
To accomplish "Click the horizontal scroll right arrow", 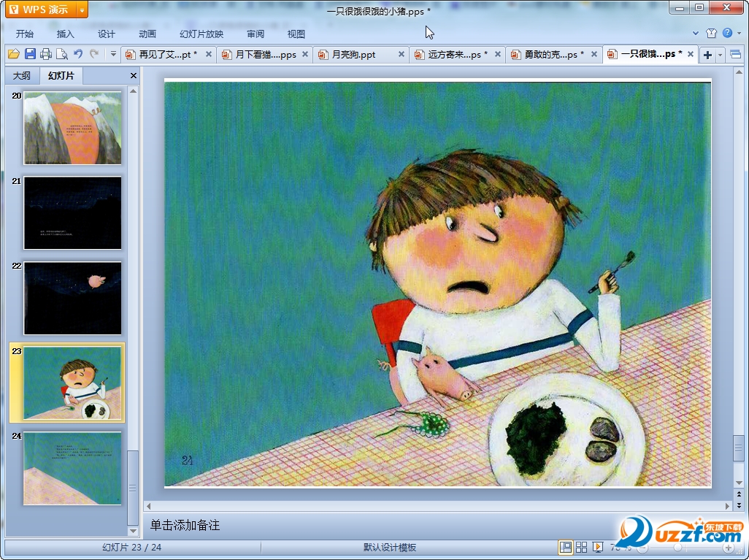I will 728,505.
